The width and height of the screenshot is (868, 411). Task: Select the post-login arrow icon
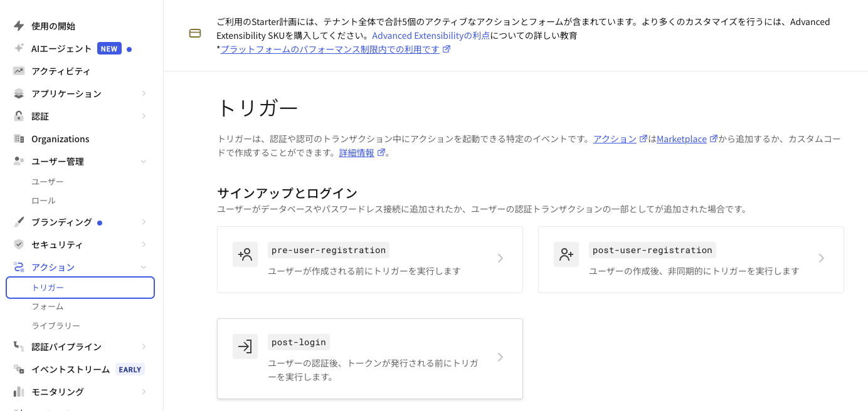(x=245, y=346)
